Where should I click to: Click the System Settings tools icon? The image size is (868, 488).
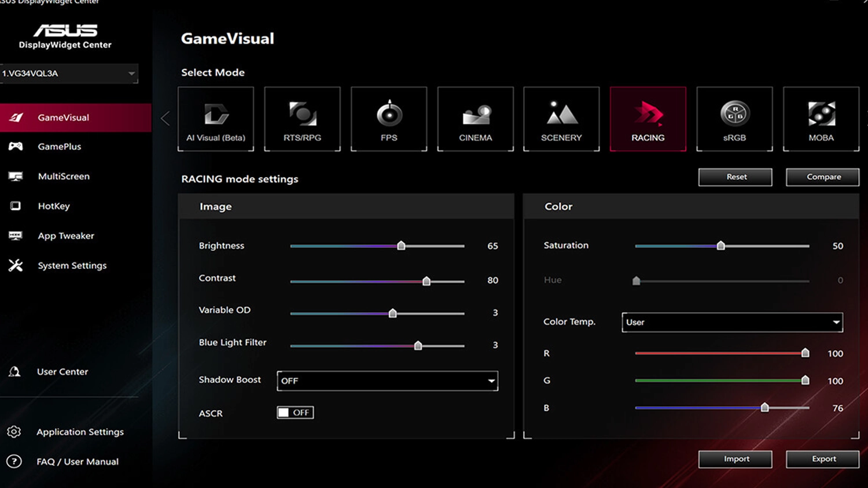(16, 265)
